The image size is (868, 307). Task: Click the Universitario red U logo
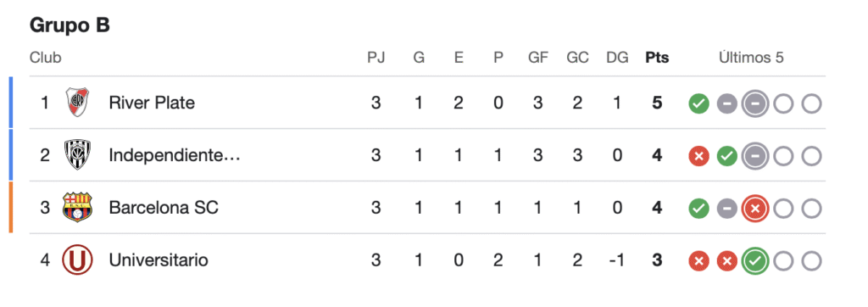[77, 260]
